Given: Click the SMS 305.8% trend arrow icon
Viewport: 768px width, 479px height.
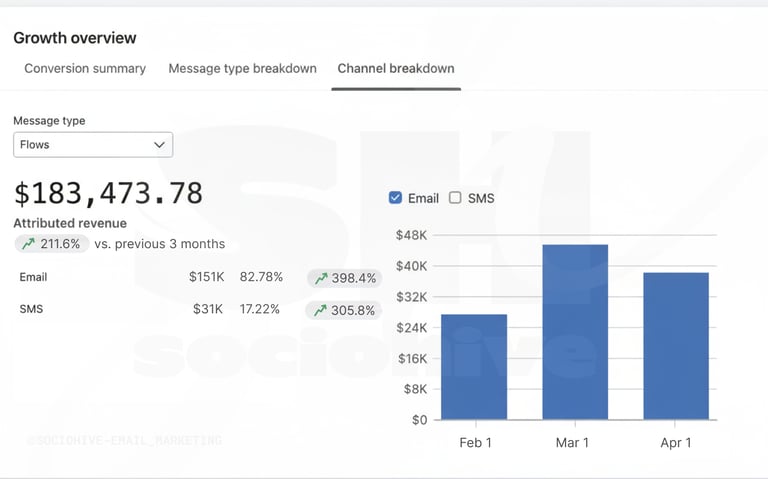Looking at the screenshot, I should 321,310.
